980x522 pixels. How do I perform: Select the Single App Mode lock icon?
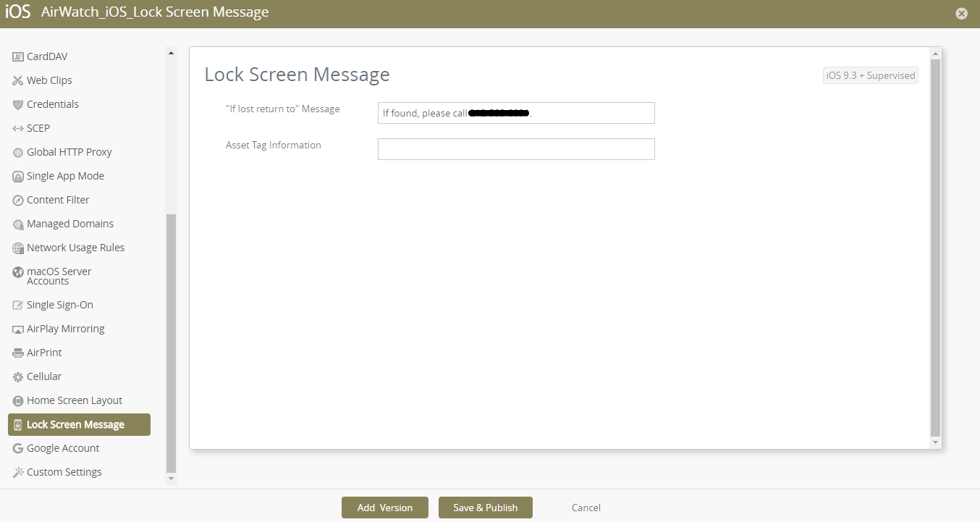point(18,176)
